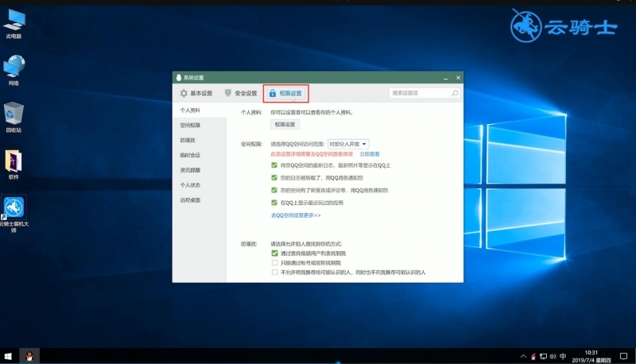Open the 去QQ空间设置更多>> link
Image resolution: width=636 pixels, height=364 pixels.
296,215
